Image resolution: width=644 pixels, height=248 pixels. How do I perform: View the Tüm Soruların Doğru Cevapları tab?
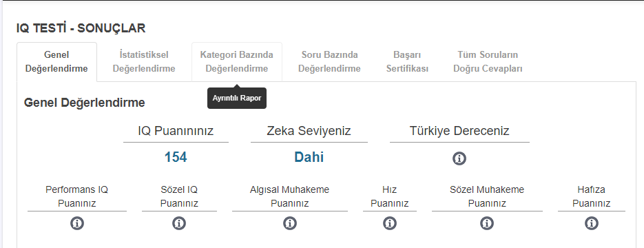[488, 61]
